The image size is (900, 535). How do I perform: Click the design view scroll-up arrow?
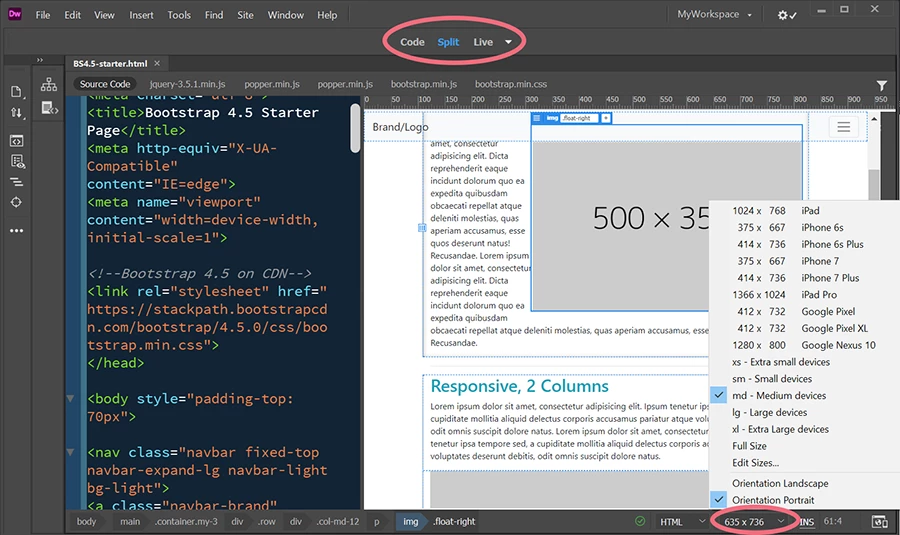(x=874, y=119)
